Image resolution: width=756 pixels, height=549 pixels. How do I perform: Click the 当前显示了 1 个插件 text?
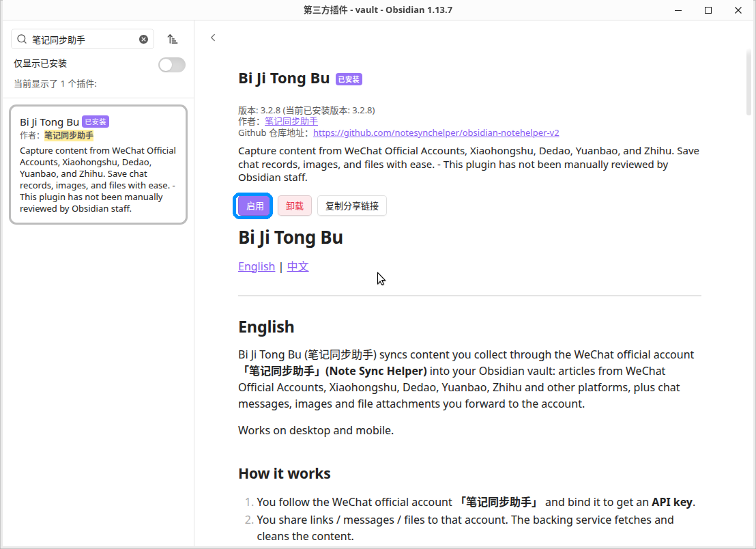tap(55, 84)
